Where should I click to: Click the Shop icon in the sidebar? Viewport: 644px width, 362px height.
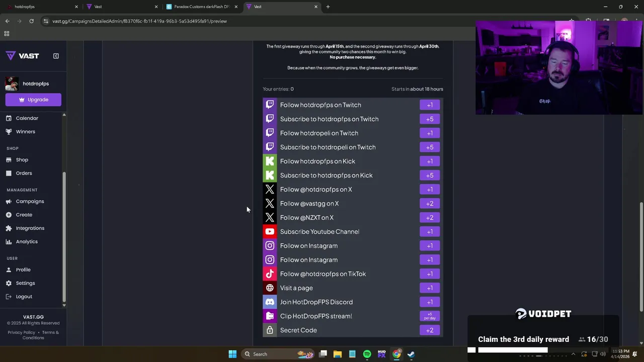[9, 160]
